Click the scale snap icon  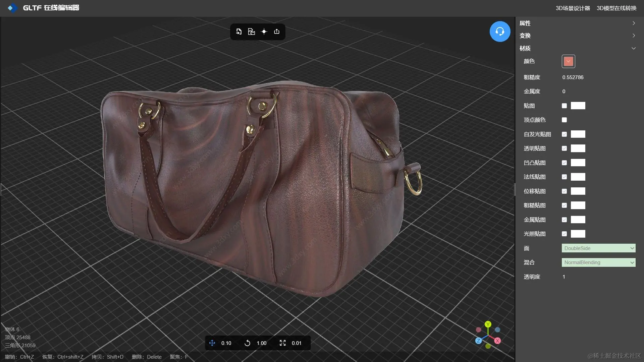282,343
